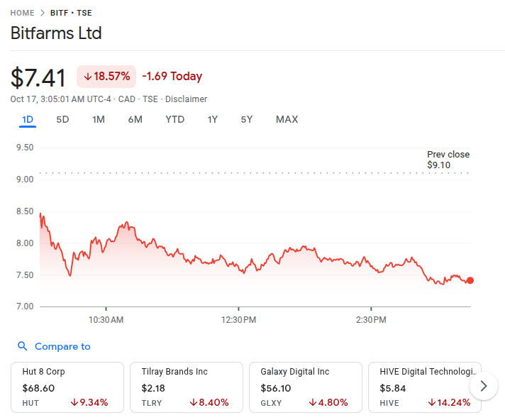
Task: Open the Hut 8 Corp comparison card
Action: [x=67, y=387]
